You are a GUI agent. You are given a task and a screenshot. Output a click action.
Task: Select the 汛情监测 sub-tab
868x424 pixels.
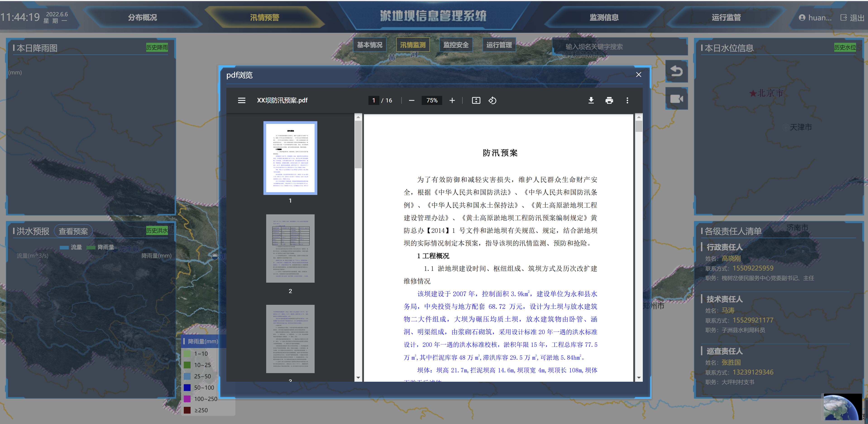pyautogui.click(x=413, y=45)
